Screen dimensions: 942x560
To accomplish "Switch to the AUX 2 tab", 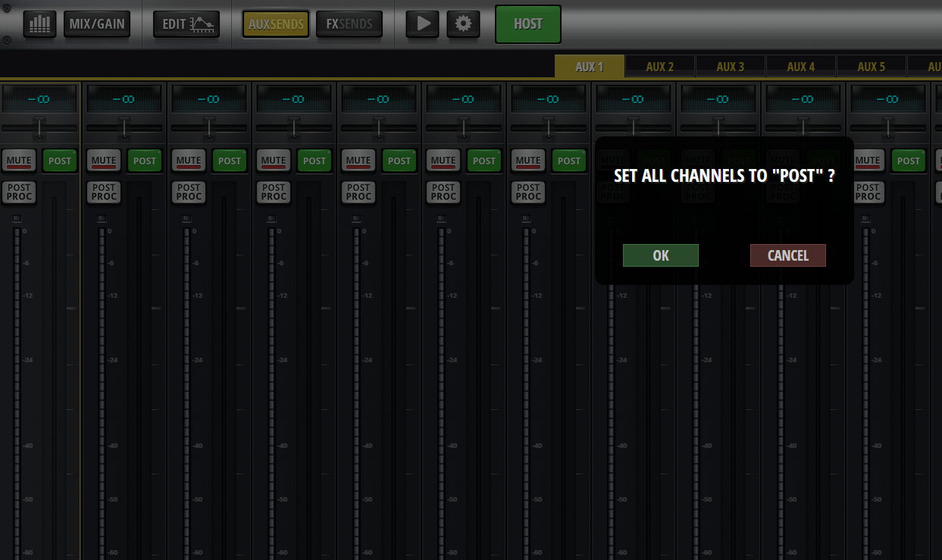I will point(659,66).
